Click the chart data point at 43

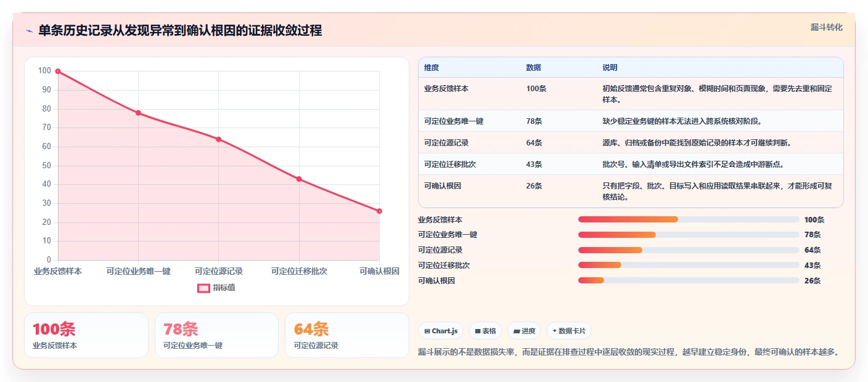[299, 179]
